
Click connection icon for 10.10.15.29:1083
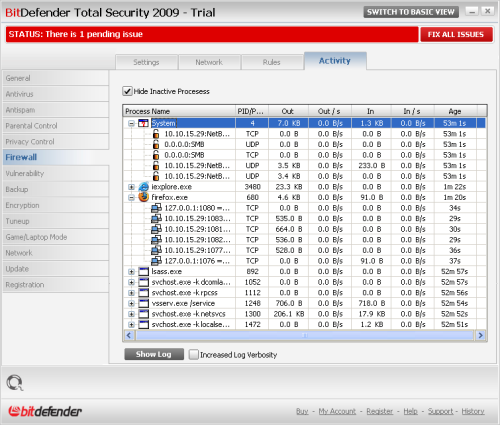click(x=156, y=219)
